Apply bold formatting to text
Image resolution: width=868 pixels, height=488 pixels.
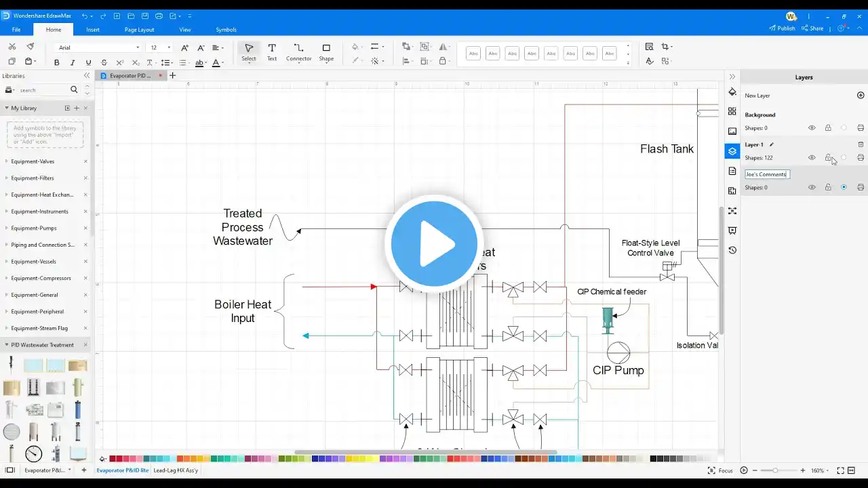[56, 62]
